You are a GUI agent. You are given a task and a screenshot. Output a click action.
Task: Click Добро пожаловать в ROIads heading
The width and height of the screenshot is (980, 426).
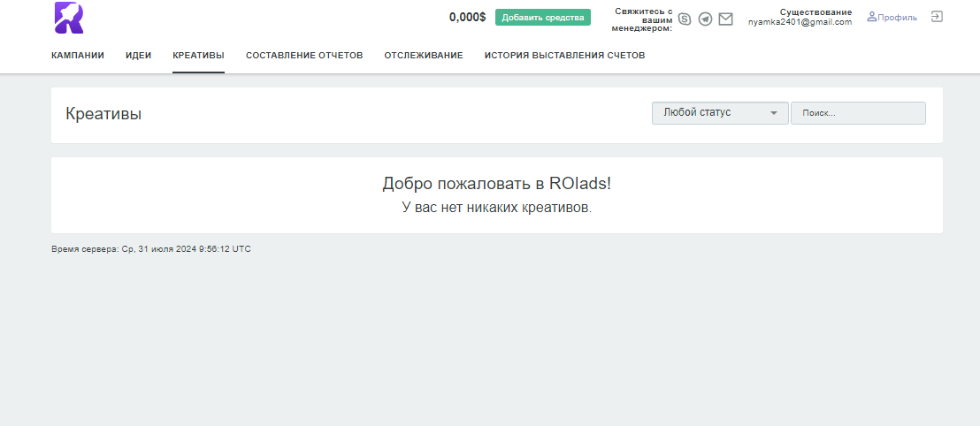[496, 184]
